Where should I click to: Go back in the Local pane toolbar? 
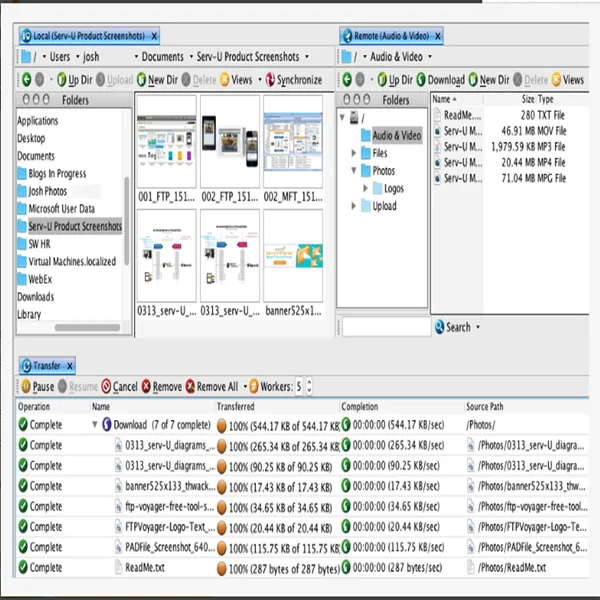point(26,80)
